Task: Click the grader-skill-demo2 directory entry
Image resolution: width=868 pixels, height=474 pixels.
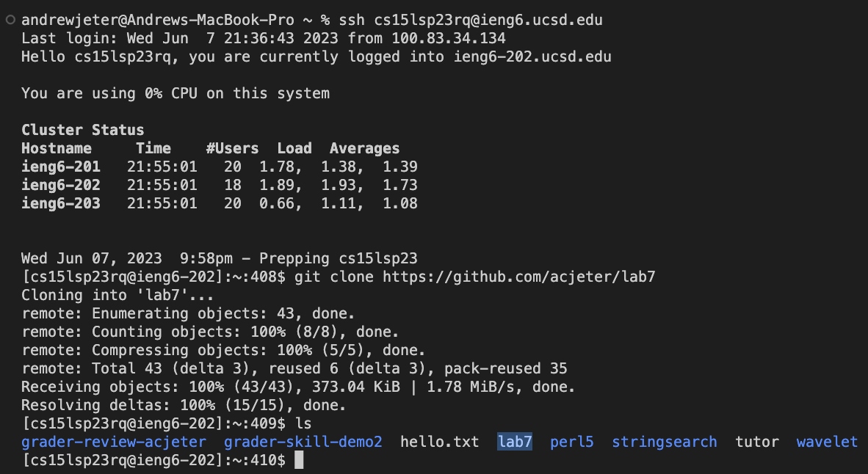Action: coord(303,442)
